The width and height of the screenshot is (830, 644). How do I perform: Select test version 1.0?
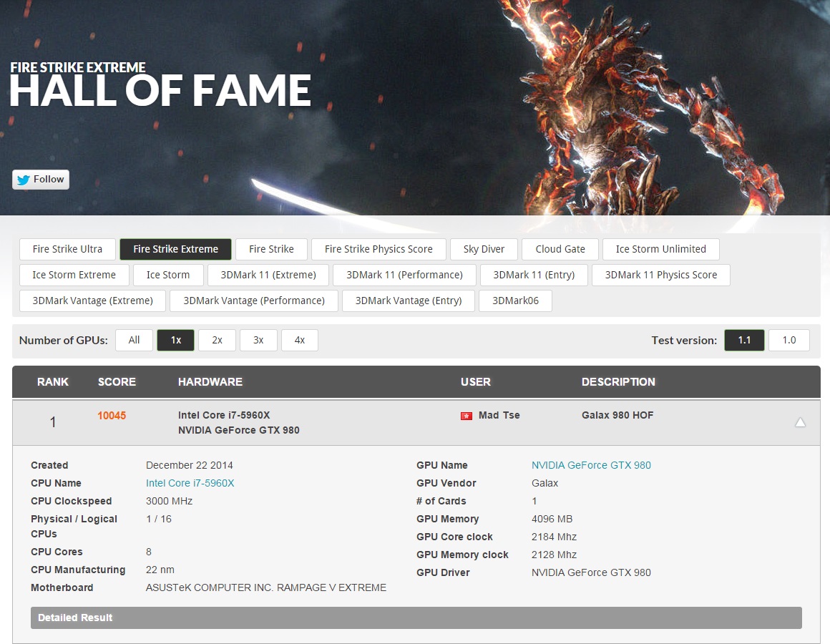point(789,341)
